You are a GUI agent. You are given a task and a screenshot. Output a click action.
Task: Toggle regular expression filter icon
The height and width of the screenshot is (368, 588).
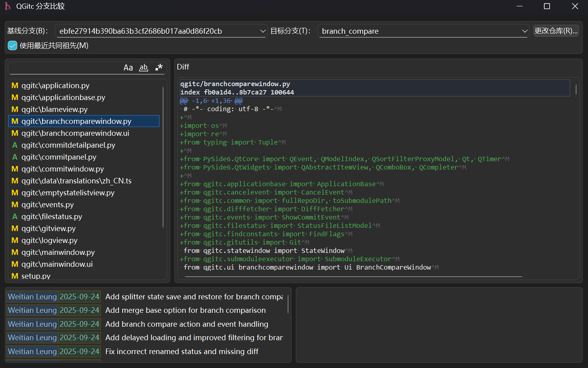[159, 67]
